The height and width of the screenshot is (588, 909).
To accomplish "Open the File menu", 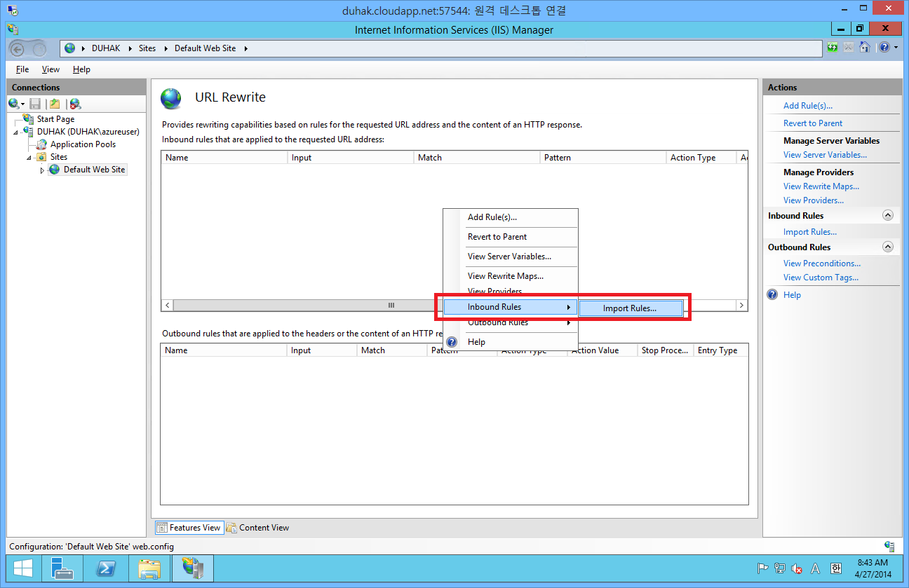I will click(22, 69).
